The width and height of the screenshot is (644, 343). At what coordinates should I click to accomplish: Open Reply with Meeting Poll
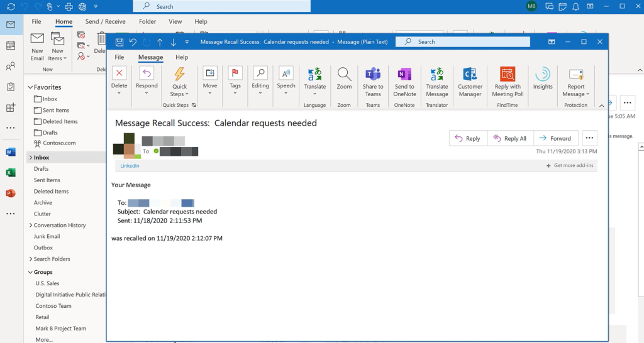pyautogui.click(x=507, y=74)
